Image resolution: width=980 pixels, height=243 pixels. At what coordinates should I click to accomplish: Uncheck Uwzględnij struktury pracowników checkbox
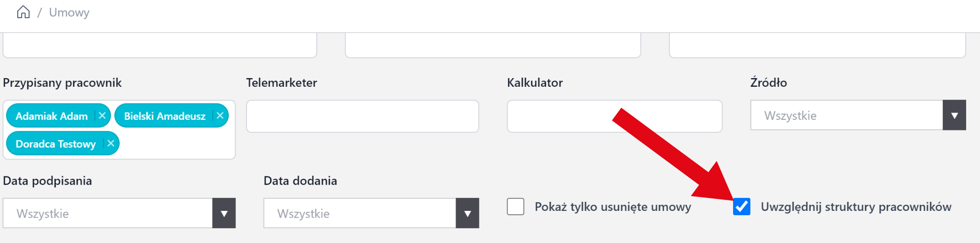pos(741,207)
